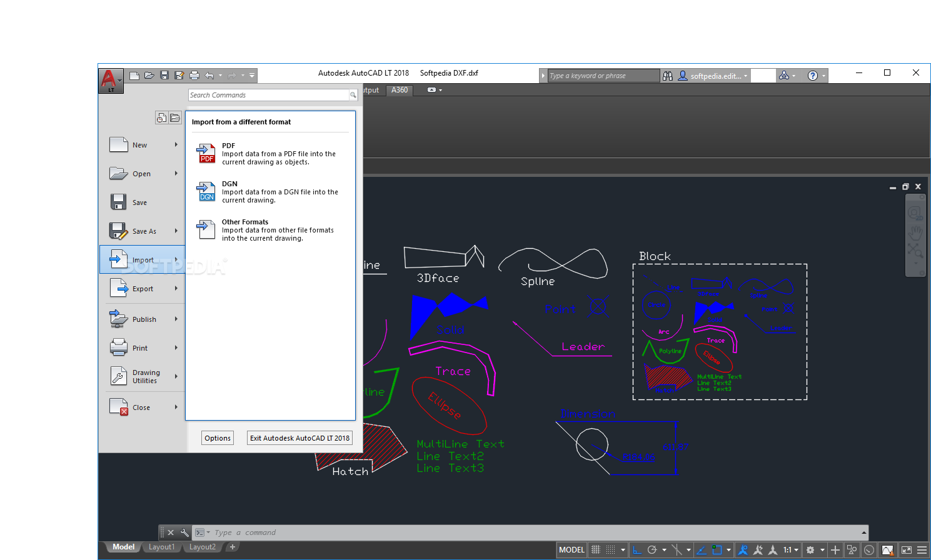The height and width of the screenshot is (560, 931).
Task: Add a new layout with plus tab
Action: click(233, 547)
